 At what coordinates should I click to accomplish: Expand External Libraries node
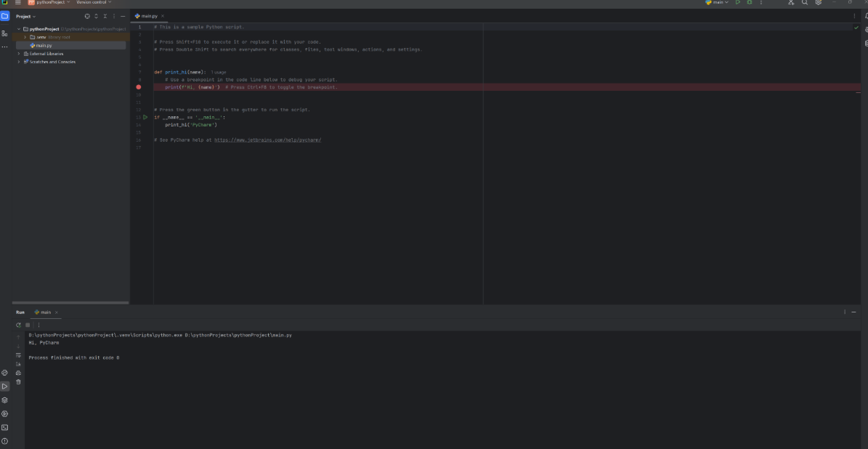coord(19,54)
